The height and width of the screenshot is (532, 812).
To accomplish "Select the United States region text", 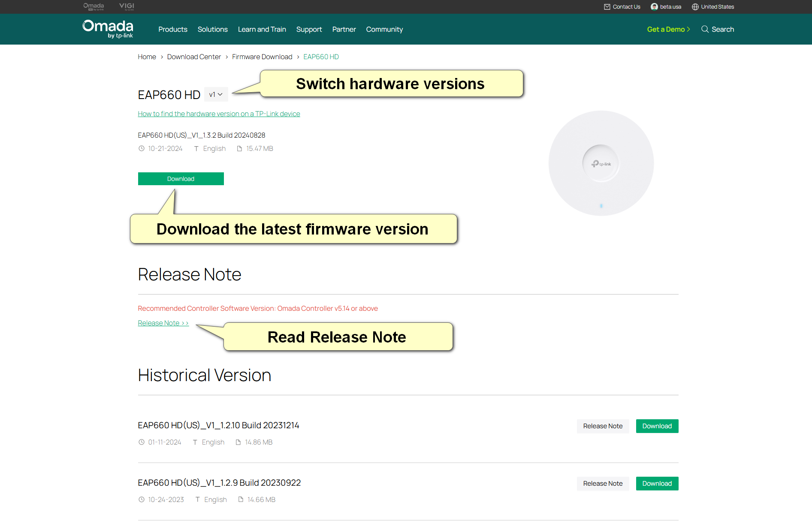I will pos(717,7).
